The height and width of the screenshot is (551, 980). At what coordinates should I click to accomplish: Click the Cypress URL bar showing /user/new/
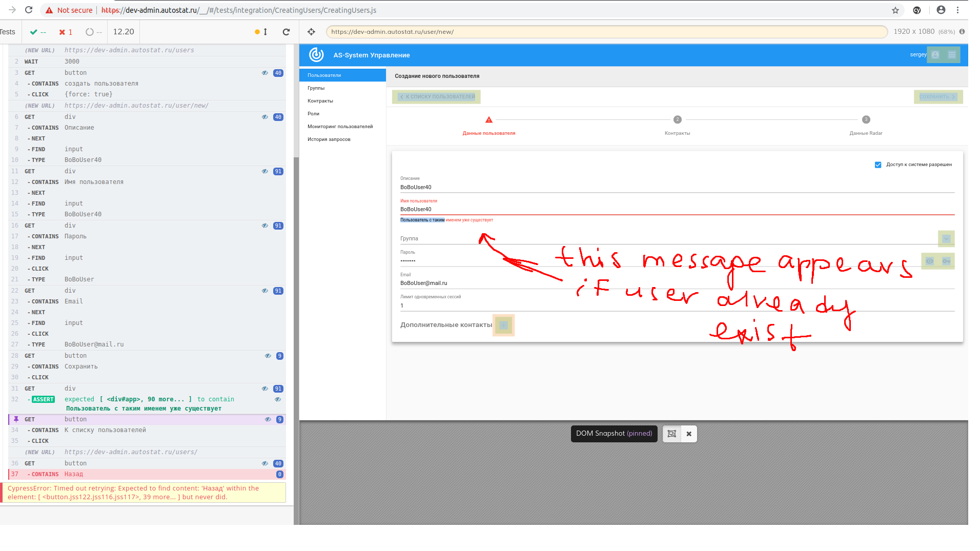pyautogui.click(x=606, y=32)
